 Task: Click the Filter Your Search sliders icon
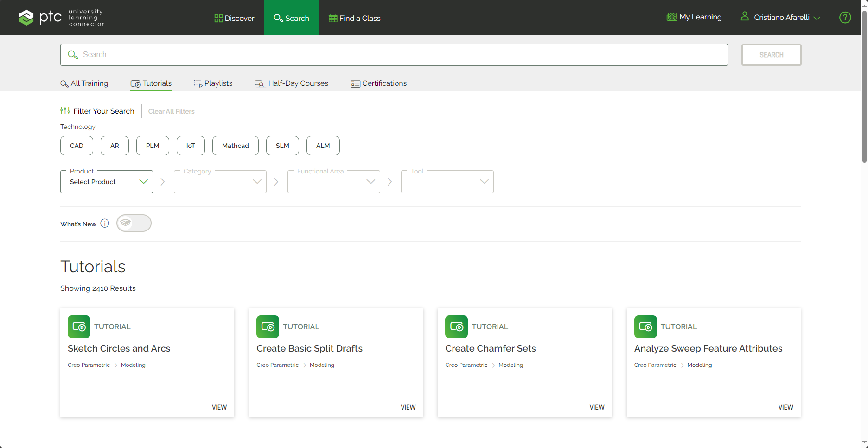(65, 110)
